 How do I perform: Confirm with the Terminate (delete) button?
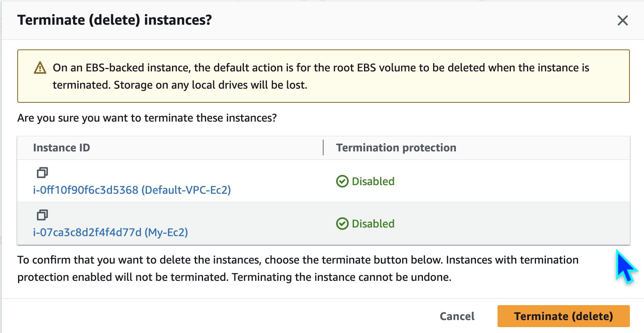point(563,316)
